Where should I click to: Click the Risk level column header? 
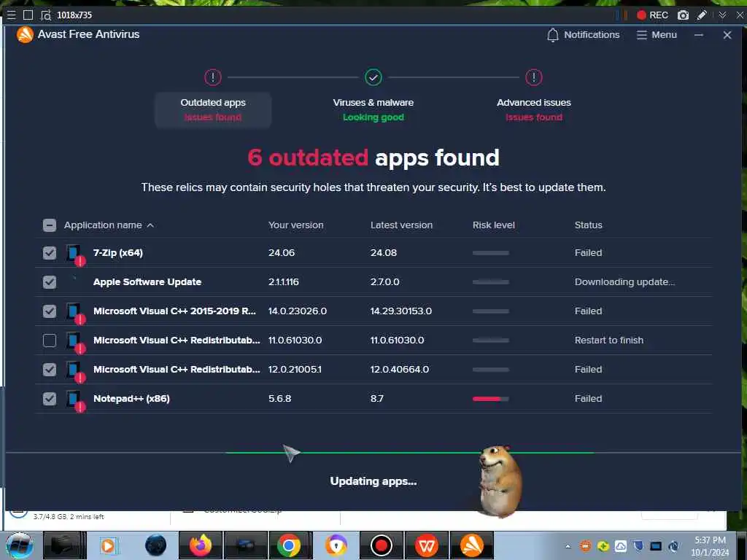click(x=494, y=225)
